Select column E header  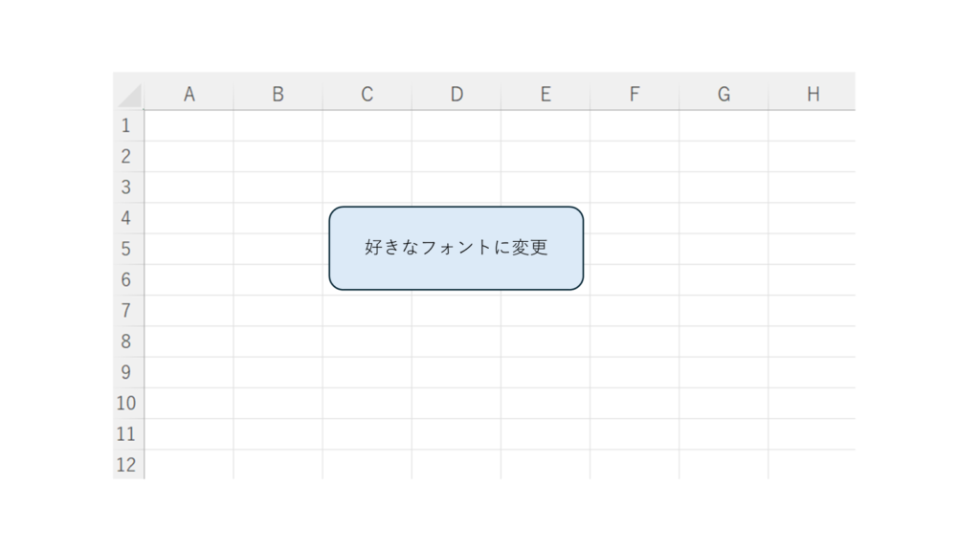point(546,94)
